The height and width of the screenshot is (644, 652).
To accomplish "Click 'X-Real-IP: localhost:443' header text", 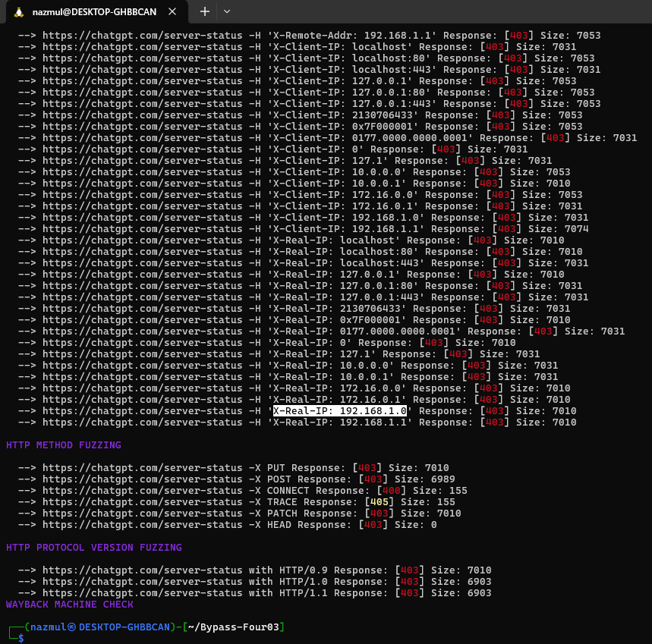I will click(x=345, y=263).
